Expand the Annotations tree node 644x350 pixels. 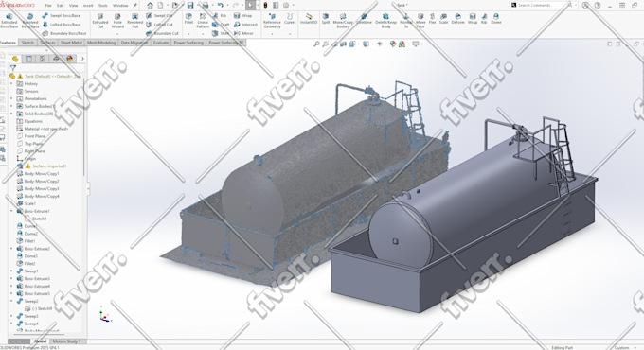coord(11,99)
